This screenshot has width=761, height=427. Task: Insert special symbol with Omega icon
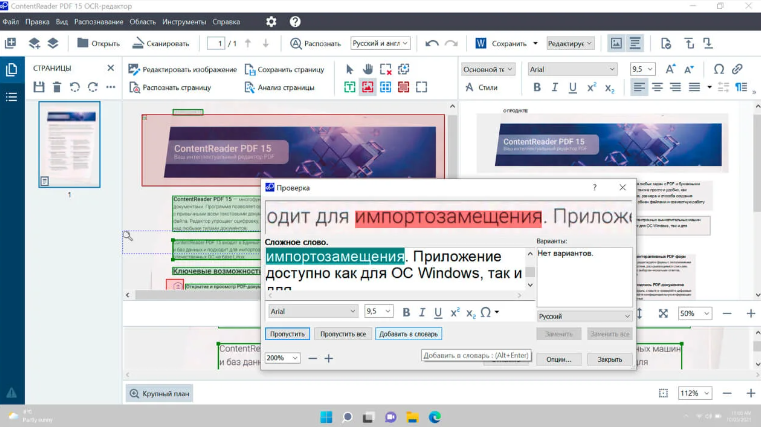[x=719, y=69]
